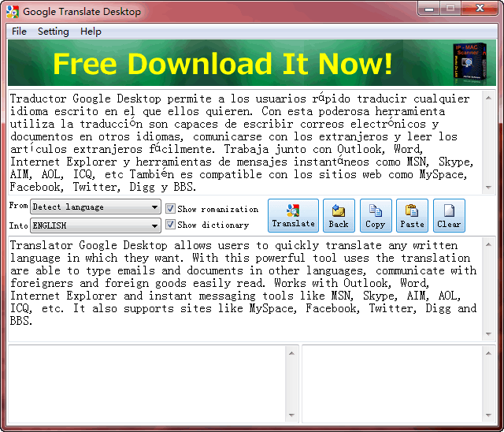Toggle the Show romanization checkbox
This screenshot has height=432, width=504.
click(x=170, y=209)
